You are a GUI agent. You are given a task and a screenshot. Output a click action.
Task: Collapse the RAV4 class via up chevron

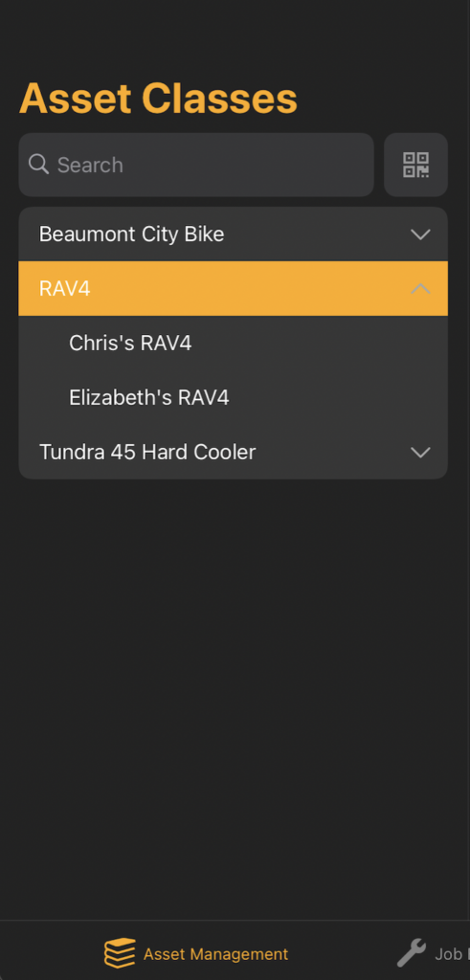(420, 289)
